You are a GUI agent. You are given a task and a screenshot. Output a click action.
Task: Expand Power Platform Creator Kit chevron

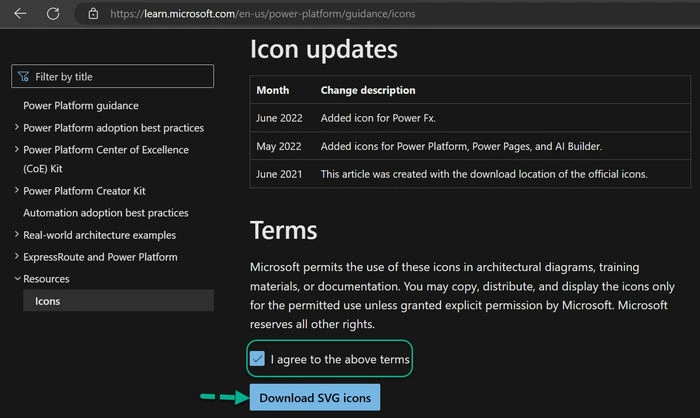coord(17,191)
